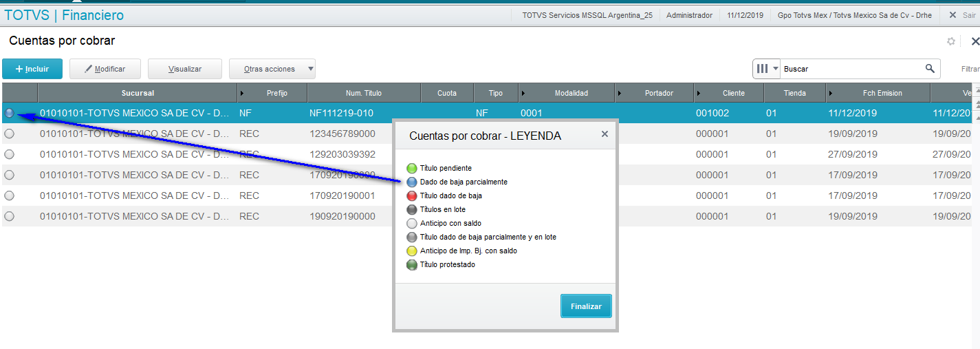This screenshot has height=349, width=980.
Task: Sort by the Sucursal column header
Action: coord(138,93)
